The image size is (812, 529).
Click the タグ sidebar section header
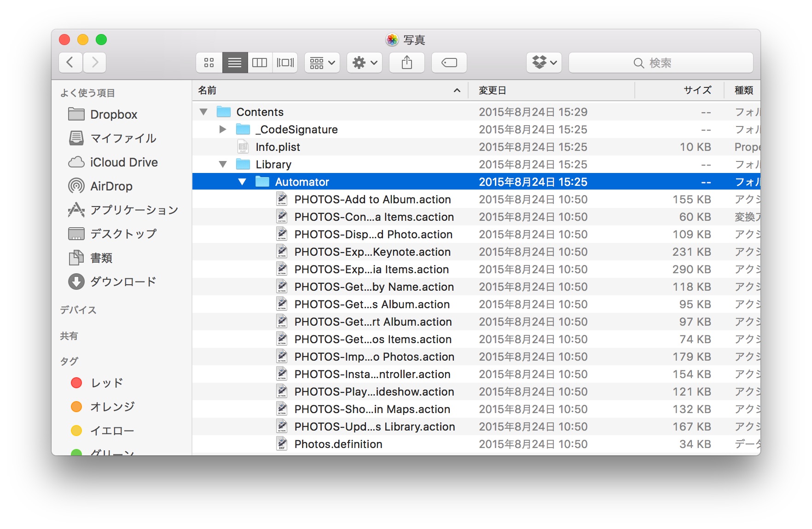coord(69,361)
